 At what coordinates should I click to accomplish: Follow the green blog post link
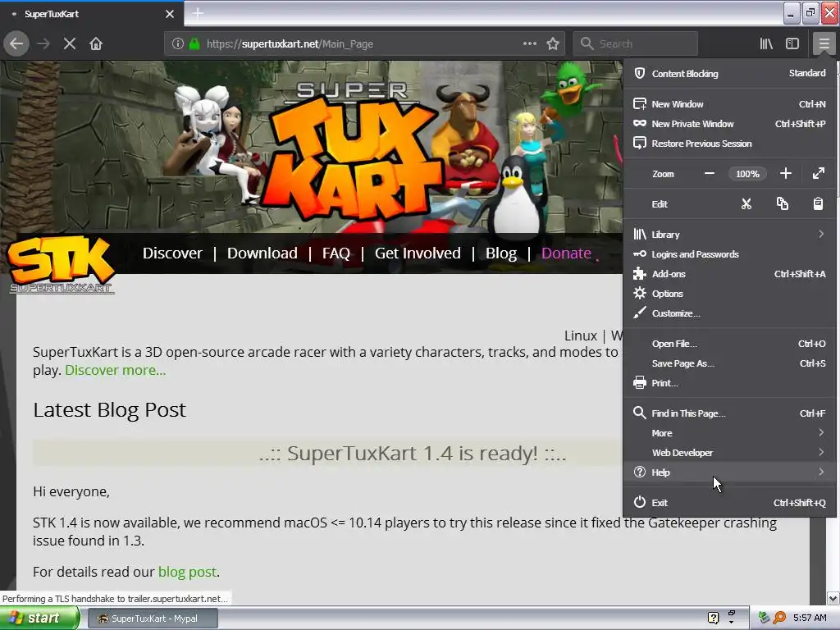point(188,572)
